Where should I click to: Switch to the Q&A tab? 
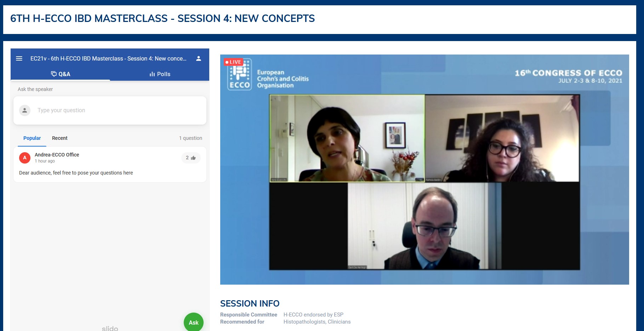61,74
